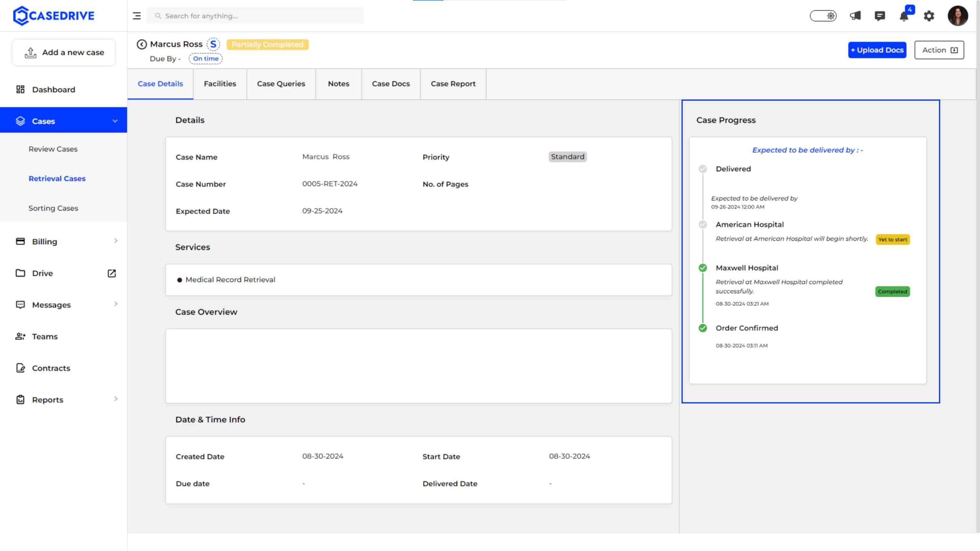Click expected date 09-25-2024
The height and width of the screenshot is (551, 980).
point(322,211)
